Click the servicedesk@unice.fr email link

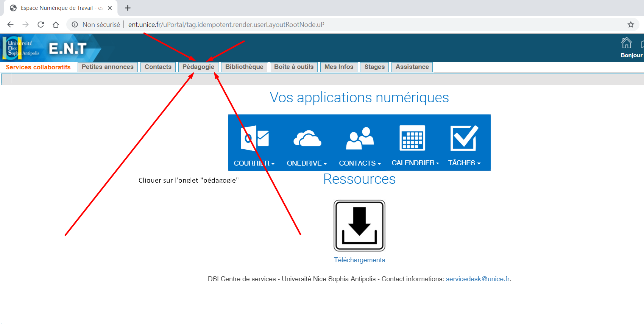point(478,279)
